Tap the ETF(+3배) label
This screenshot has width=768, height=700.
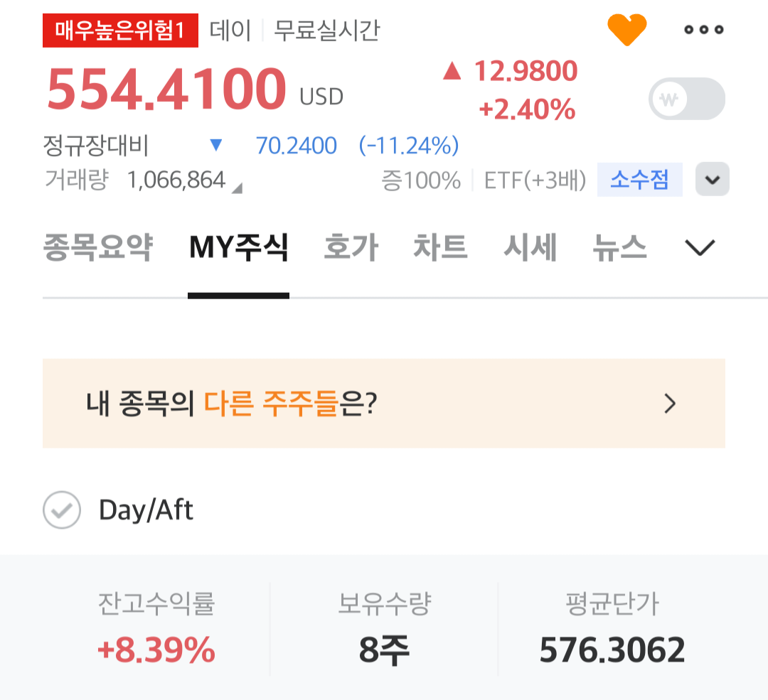(x=535, y=180)
